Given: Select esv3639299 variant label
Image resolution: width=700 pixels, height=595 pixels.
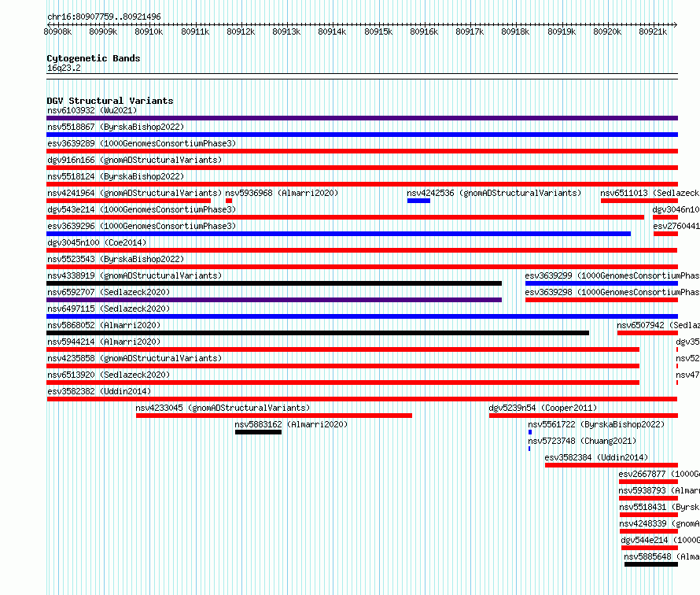Looking at the screenshot, I should (612, 275).
